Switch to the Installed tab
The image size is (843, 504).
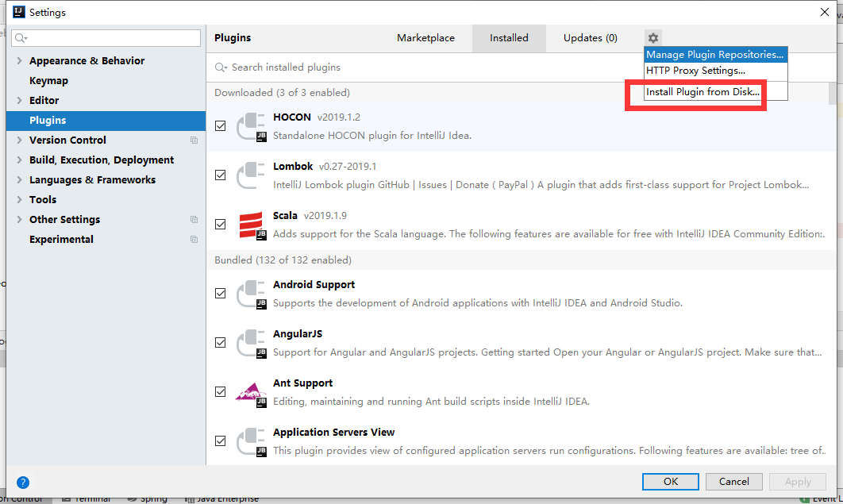click(x=509, y=38)
